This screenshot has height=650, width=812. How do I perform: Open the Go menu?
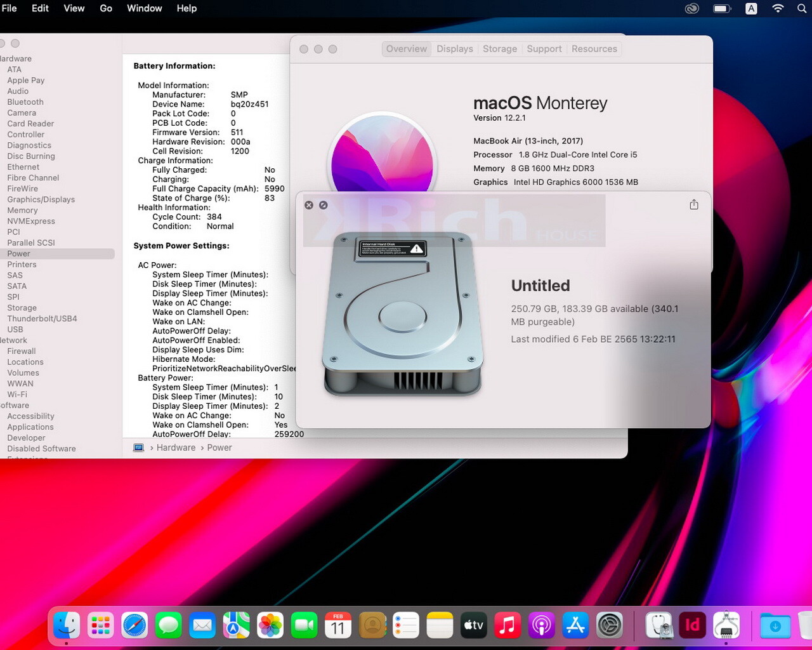(106, 8)
